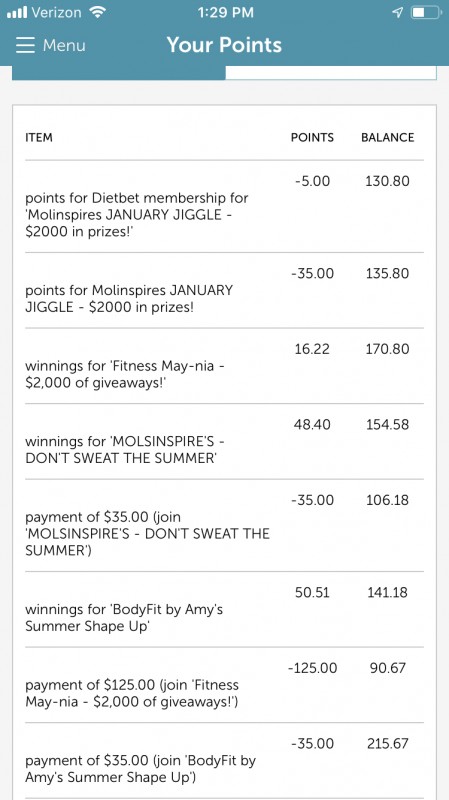
Task: Click the Menu label in header
Action: pos(64,45)
